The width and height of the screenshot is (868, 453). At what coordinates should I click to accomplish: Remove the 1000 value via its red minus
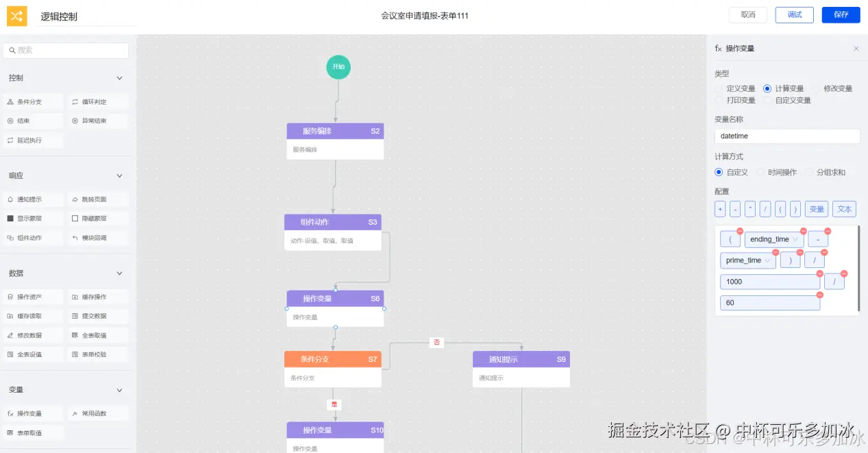click(x=819, y=273)
